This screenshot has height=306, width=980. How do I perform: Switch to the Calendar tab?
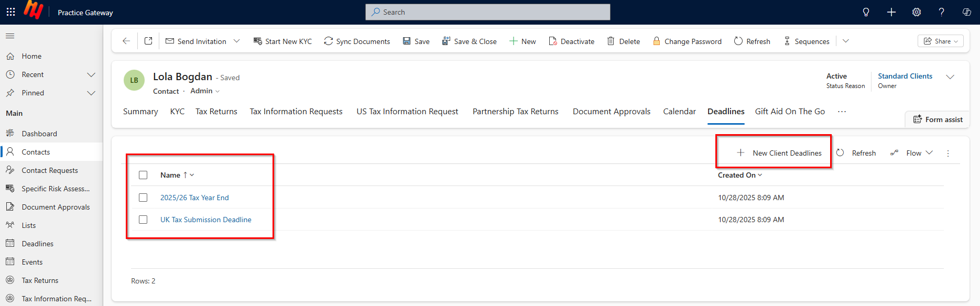coord(679,112)
